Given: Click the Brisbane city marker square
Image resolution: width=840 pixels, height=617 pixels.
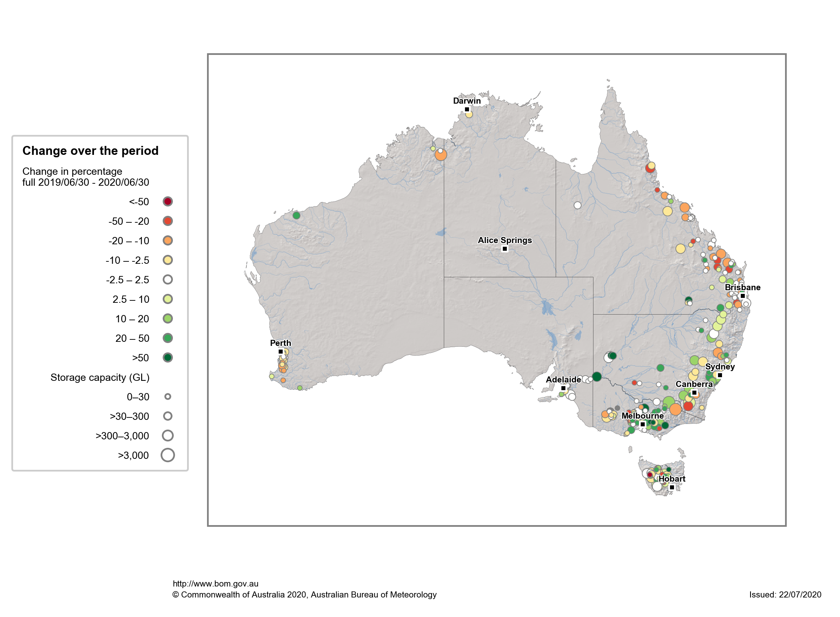Looking at the screenshot, I should click(x=743, y=296).
